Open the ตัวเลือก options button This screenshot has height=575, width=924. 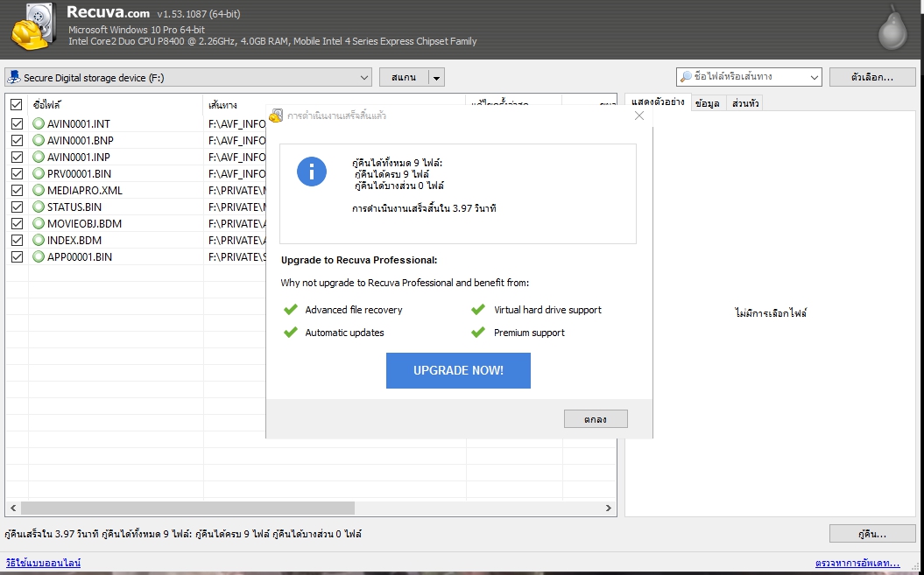[x=872, y=77]
